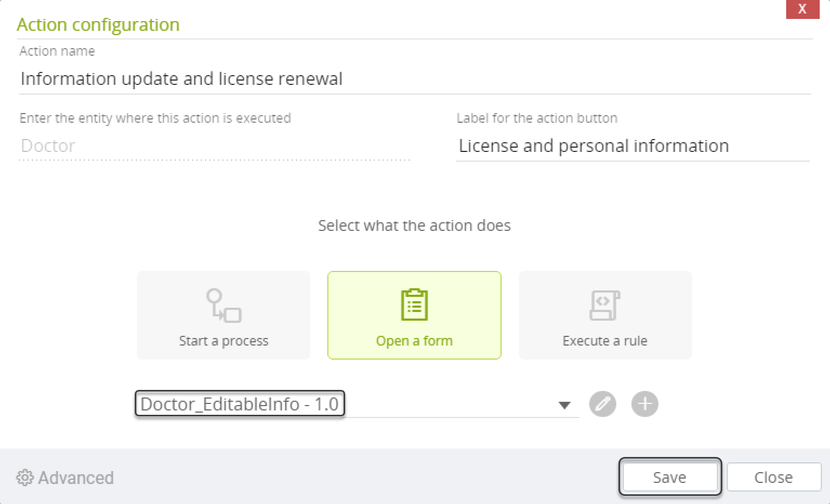
Task: Click the Close button at bottom right
Action: click(x=774, y=477)
